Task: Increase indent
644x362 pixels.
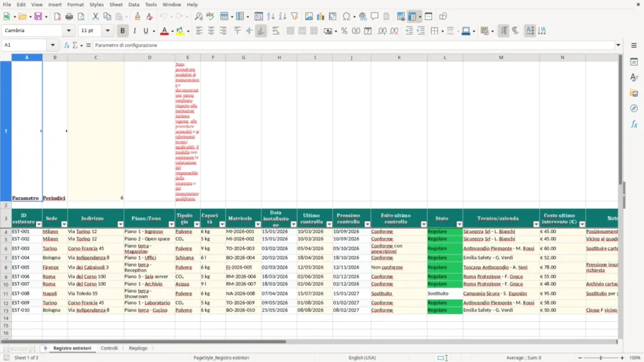Action: point(409,31)
